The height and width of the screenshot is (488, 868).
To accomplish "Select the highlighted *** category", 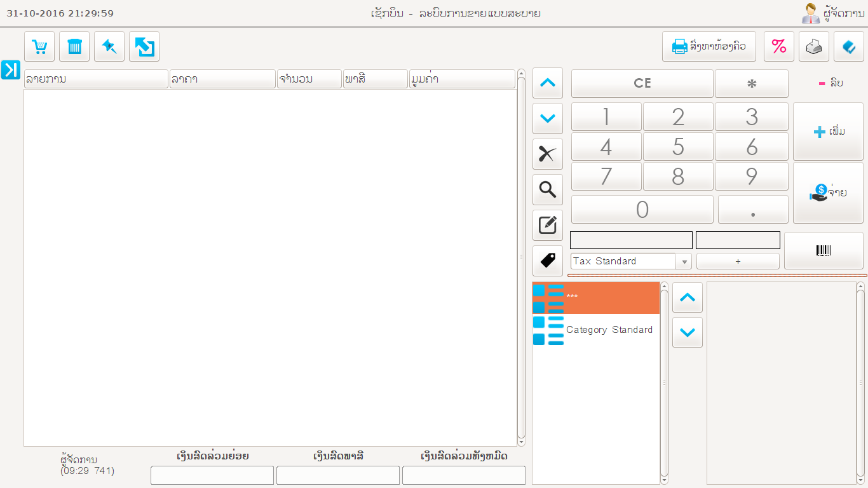I will tap(595, 297).
